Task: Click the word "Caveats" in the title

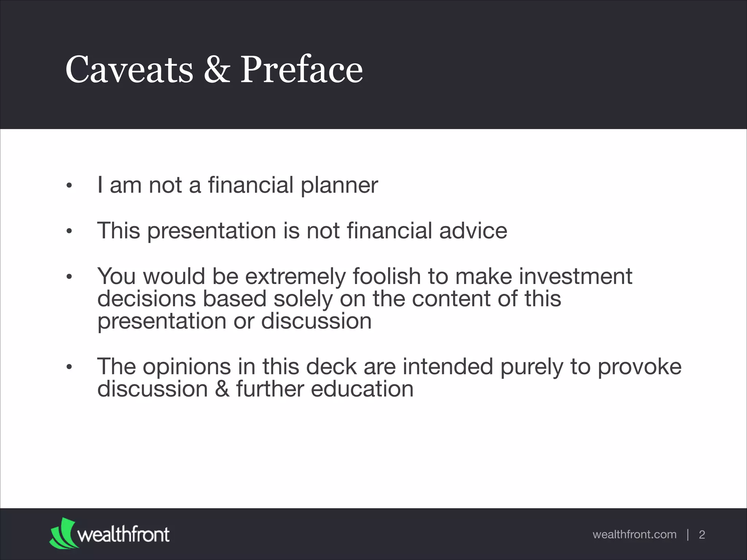Action: (x=129, y=69)
